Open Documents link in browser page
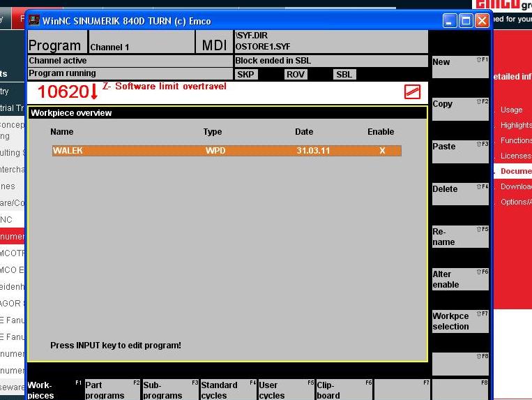 [x=516, y=171]
